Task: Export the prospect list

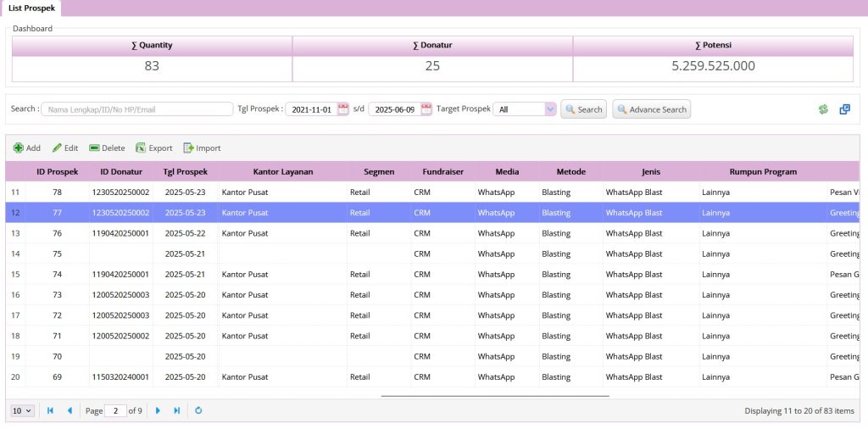Action: tap(153, 148)
